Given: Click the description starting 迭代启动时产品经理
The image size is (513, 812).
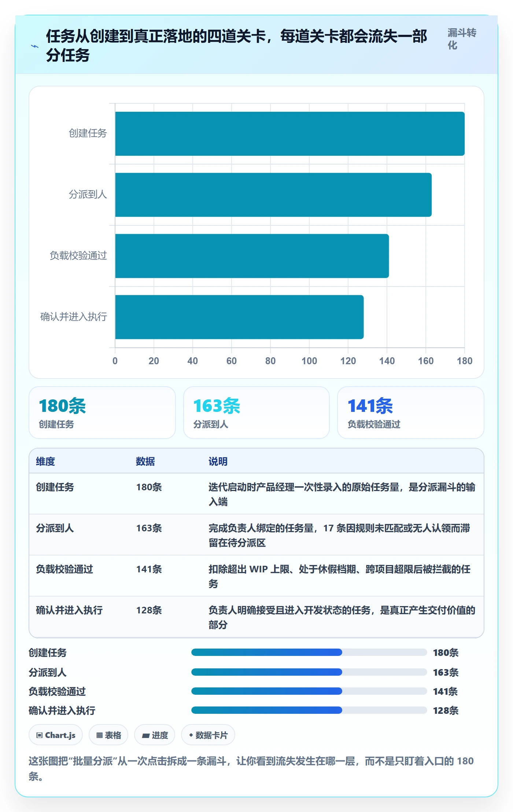Looking at the screenshot, I should pos(342,494).
